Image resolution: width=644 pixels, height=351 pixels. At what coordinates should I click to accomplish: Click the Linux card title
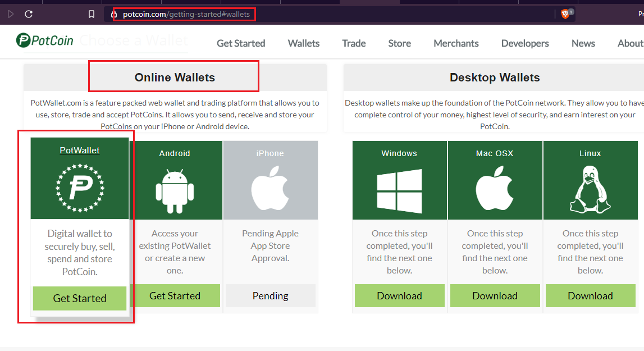(590, 153)
